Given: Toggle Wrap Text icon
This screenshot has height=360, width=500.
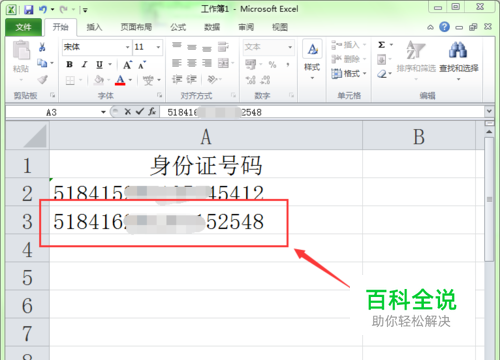Looking at the screenshot, I should (223, 47).
